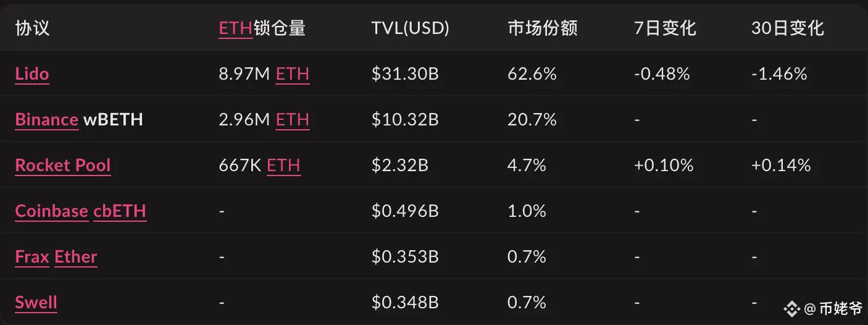Image resolution: width=868 pixels, height=325 pixels.
Task: Click the watermark logo icon at bottom right
Action: pyautogui.click(x=793, y=308)
